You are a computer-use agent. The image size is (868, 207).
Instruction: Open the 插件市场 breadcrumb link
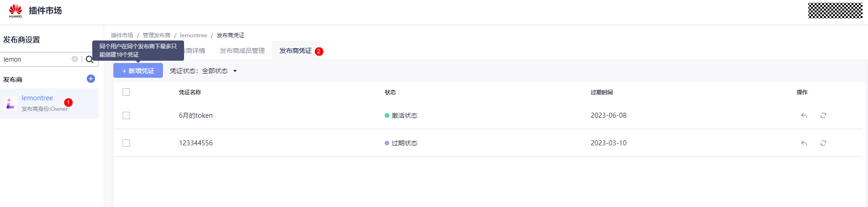(x=122, y=35)
